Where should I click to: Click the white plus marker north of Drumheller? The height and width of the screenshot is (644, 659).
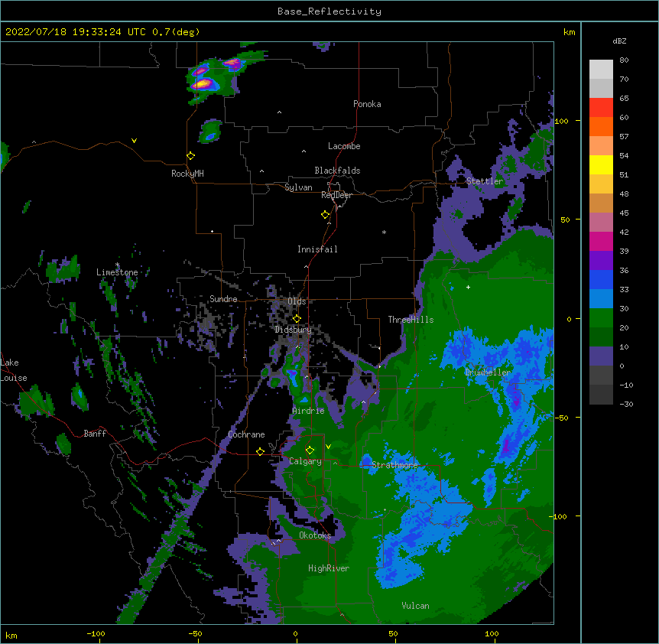coord(468,287)
